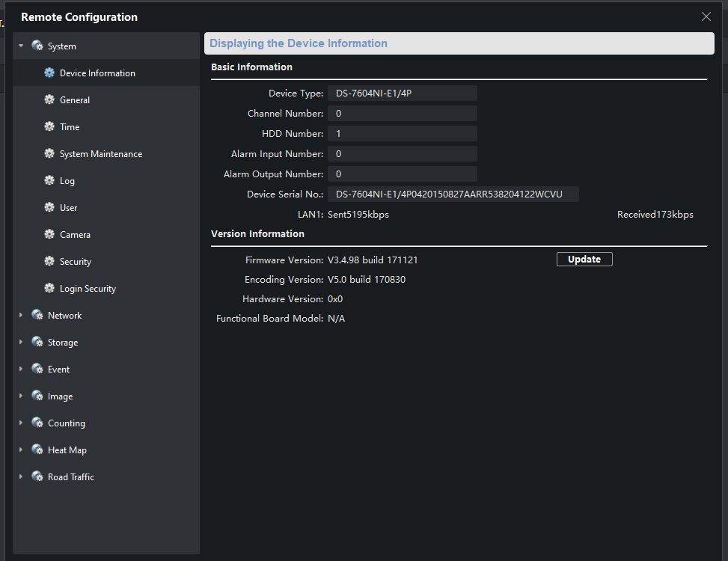The width and height of the screenshot is (728, 561).
Task: Click the Camera gear icon
Action: coord(49,234)
